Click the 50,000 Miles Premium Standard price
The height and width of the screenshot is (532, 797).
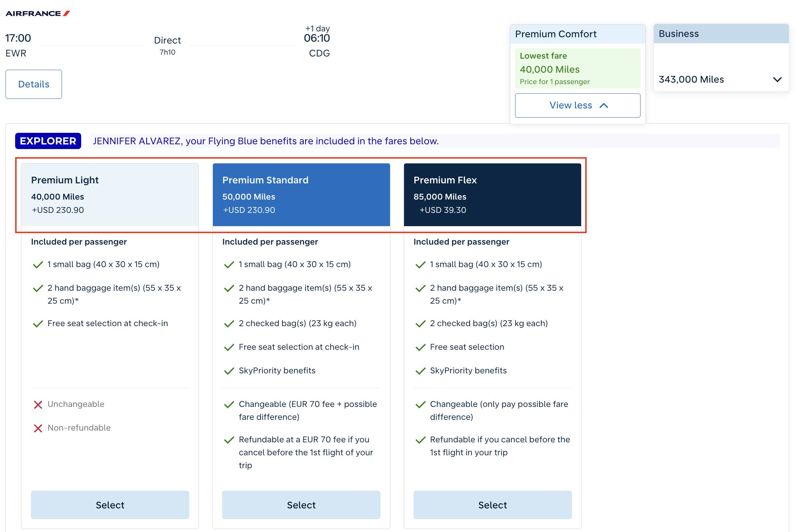(249, 197)
